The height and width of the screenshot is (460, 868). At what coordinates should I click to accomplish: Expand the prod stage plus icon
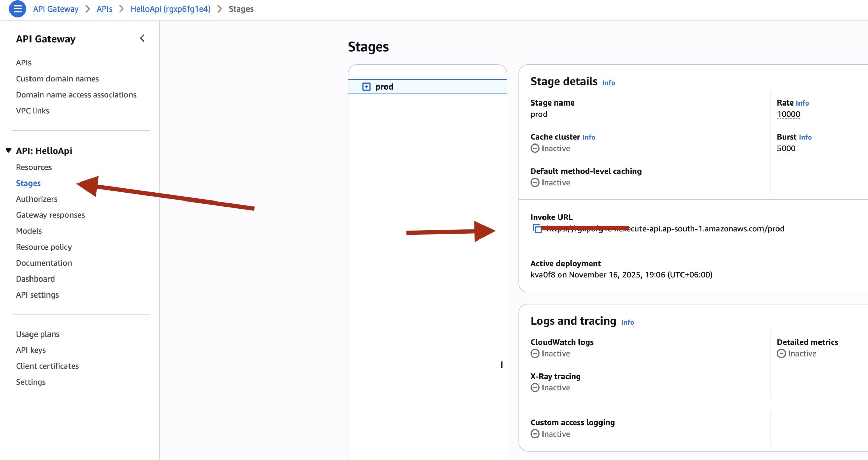point(366,87)
